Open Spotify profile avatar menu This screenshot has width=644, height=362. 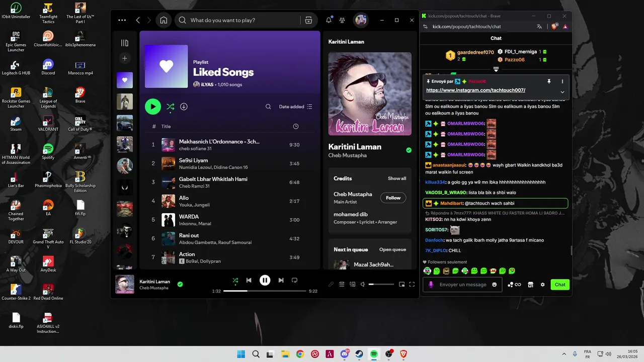360,20
